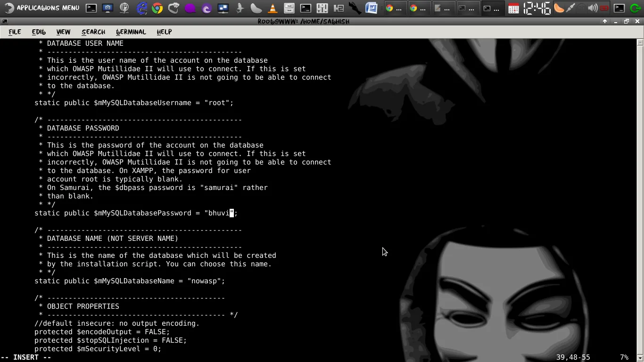Open the Terminal menu
644x362 pixels.
point(131,32)
